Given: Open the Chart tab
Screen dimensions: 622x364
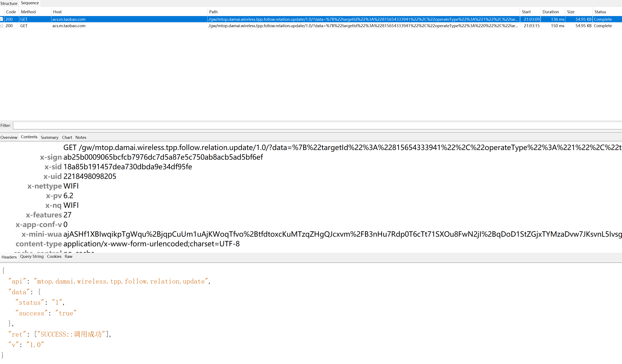Looking at the screenshot, I should point(67,137).
